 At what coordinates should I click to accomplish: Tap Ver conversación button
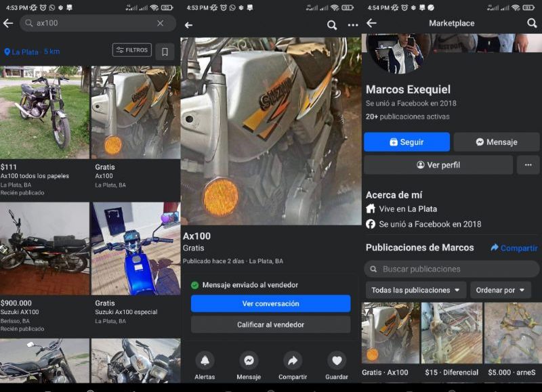(x=270, y=303)
